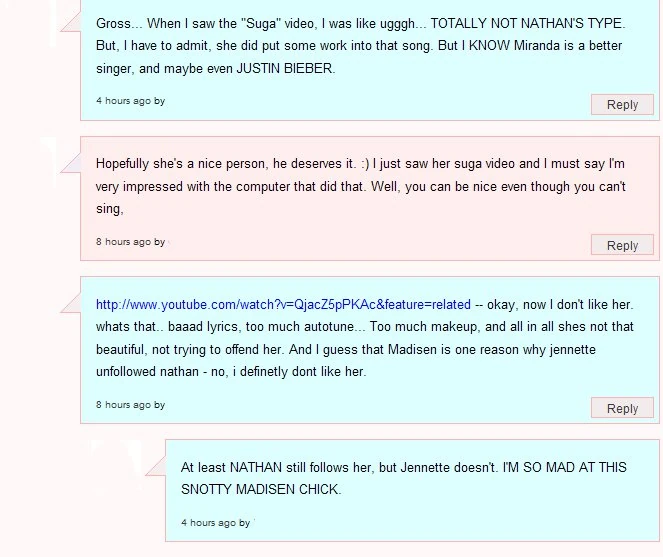Click the speech bubble tail of the pink comment

point(71,159)
